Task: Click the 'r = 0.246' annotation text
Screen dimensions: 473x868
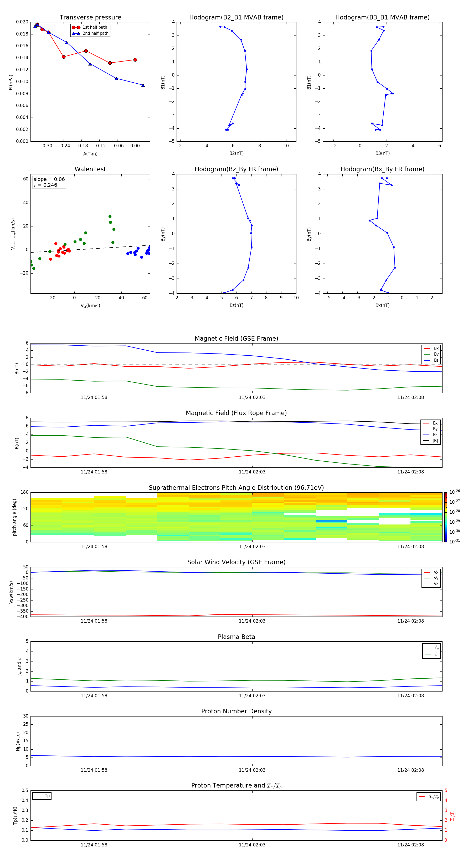Action: pos(45,185)
